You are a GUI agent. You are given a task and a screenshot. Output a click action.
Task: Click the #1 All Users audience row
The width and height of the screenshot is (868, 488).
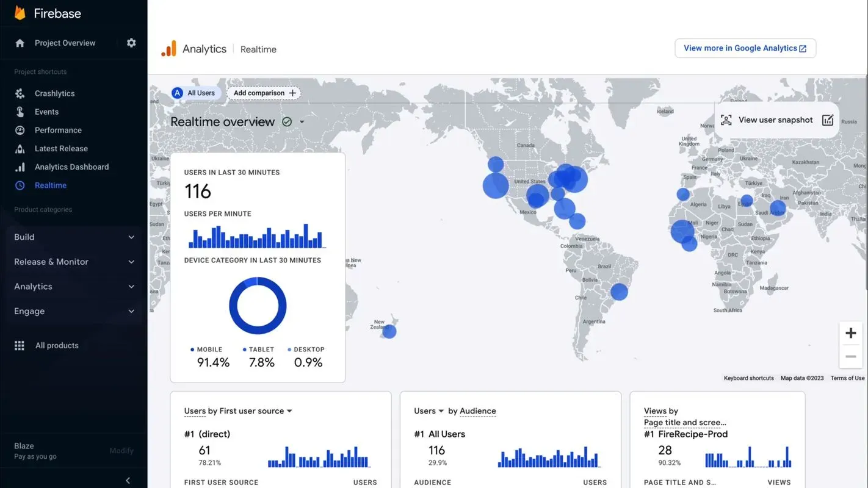tap(439, 434)
